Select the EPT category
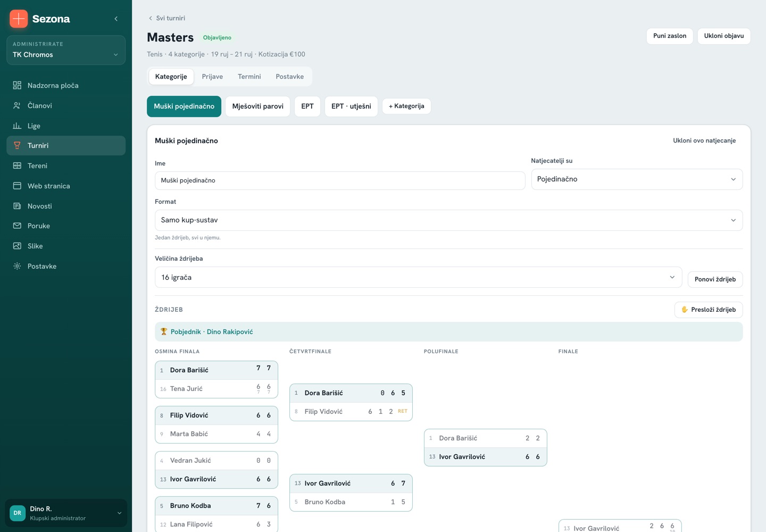The width and height of the screenshot is (766, 532). pyautogui.click(x=307, y=106)
